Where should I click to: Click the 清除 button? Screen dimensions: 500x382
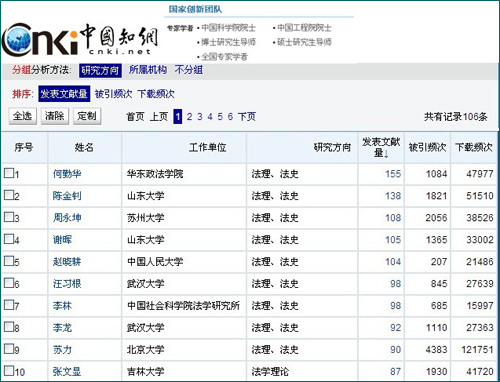tap(55, 116)
